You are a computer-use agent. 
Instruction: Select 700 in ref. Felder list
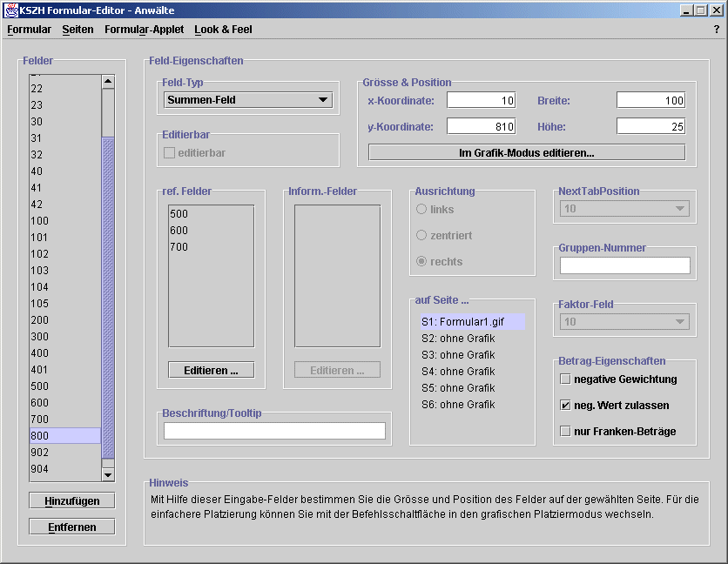tap(212, 246)
